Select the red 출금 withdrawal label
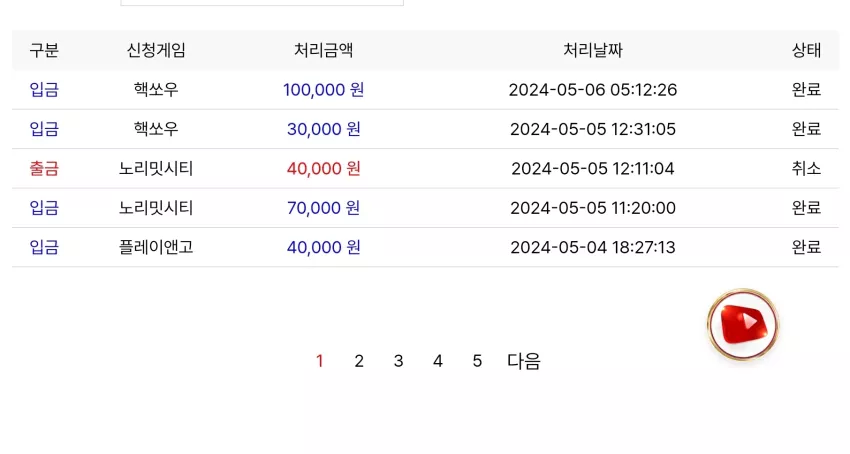The width and height of the screenshot is (850, 454). 44,169
